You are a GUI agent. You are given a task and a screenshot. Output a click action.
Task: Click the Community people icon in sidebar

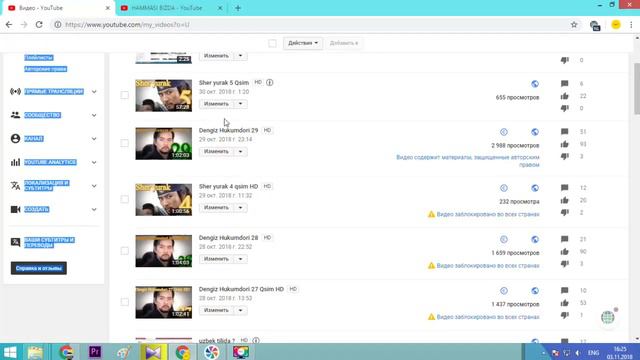tap(16, 115)
